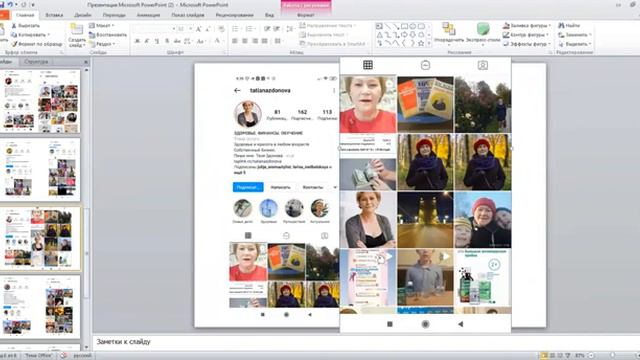The width and height of the screenshot is (640, 360).
Task: Toggle Italic (К) formatting
Action: pos(147,41)
